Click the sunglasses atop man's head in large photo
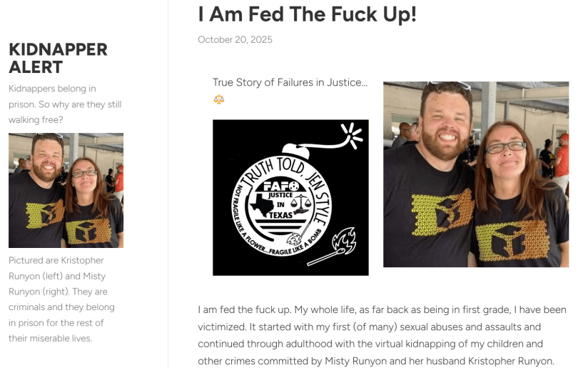The height and width of the screenshot is (368, 588). [449, 85]
